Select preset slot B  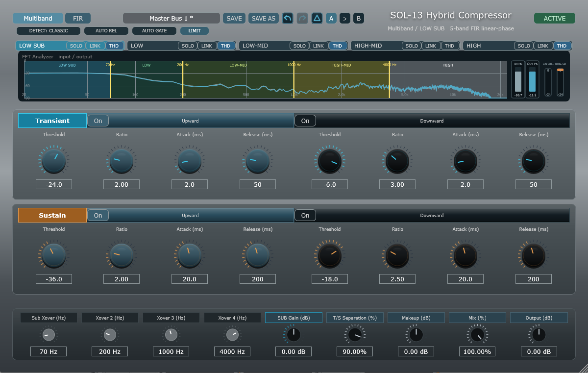pyautogui.click(x=359, y=19)
